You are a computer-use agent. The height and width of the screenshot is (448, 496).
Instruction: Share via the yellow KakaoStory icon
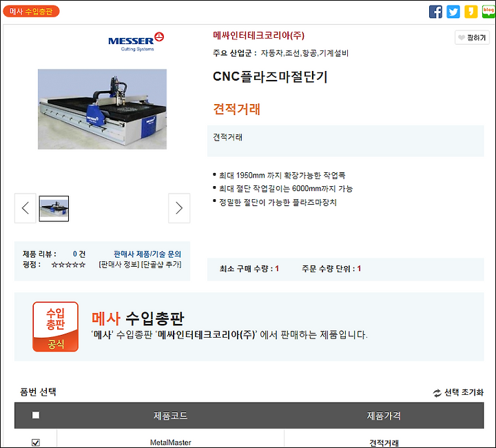click(471, 12)
